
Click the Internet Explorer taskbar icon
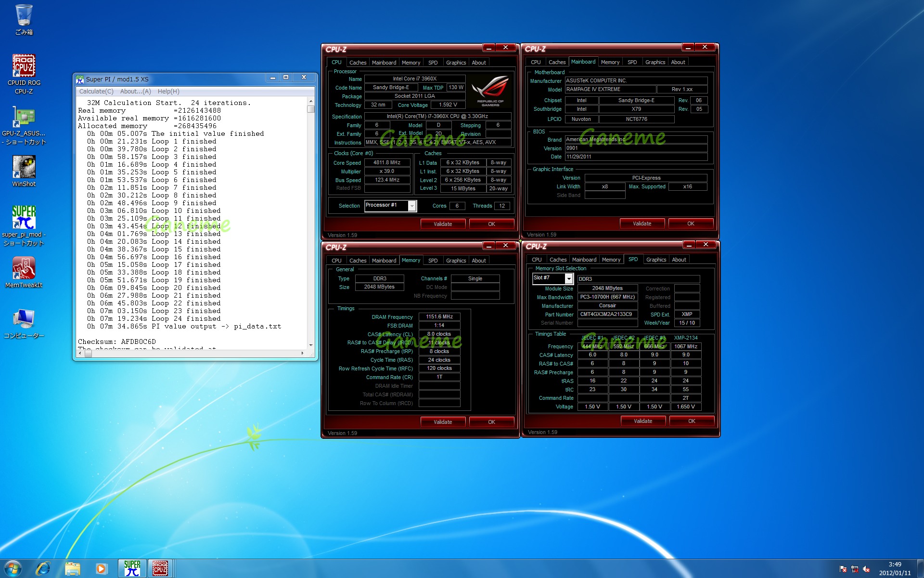[x=43, y=568]
